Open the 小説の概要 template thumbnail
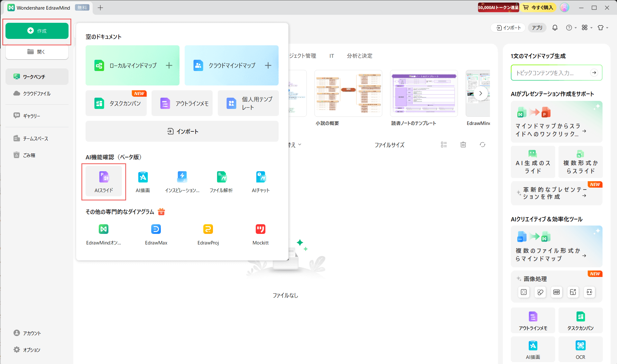617x364 pixels. click(x=348, y=93)
